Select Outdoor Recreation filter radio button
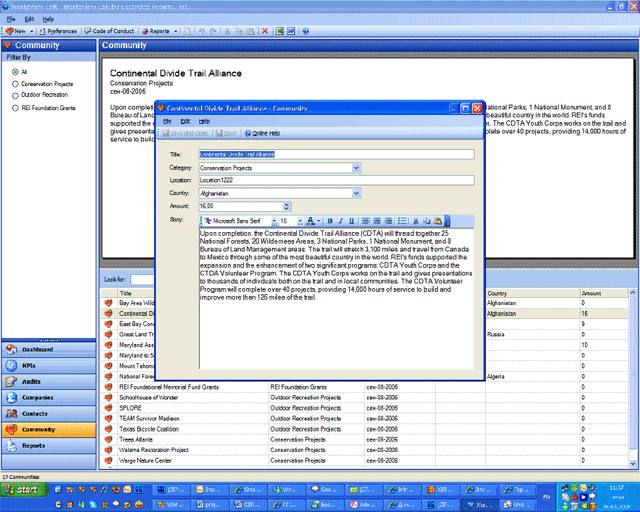 point(15,96)
